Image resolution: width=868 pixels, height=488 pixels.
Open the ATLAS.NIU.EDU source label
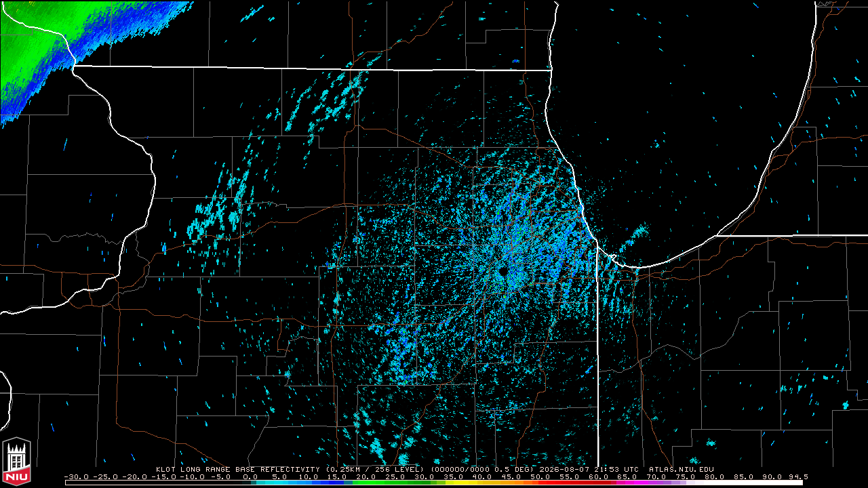681,469
